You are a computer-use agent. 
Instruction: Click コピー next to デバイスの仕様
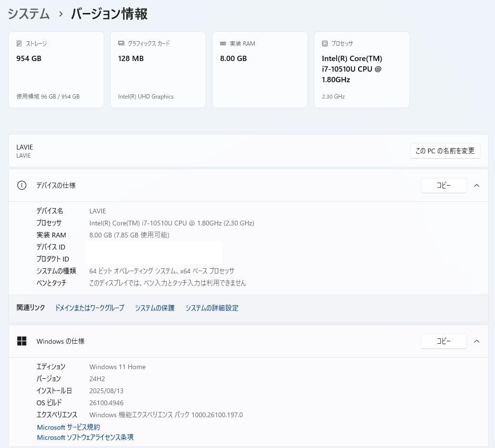443,185
